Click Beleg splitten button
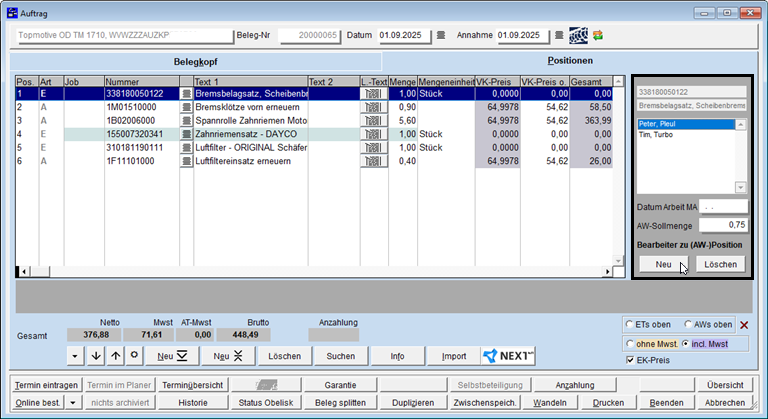Image resolution: width=768 pixels, height=419 pixels. click(x=340, y=403)
